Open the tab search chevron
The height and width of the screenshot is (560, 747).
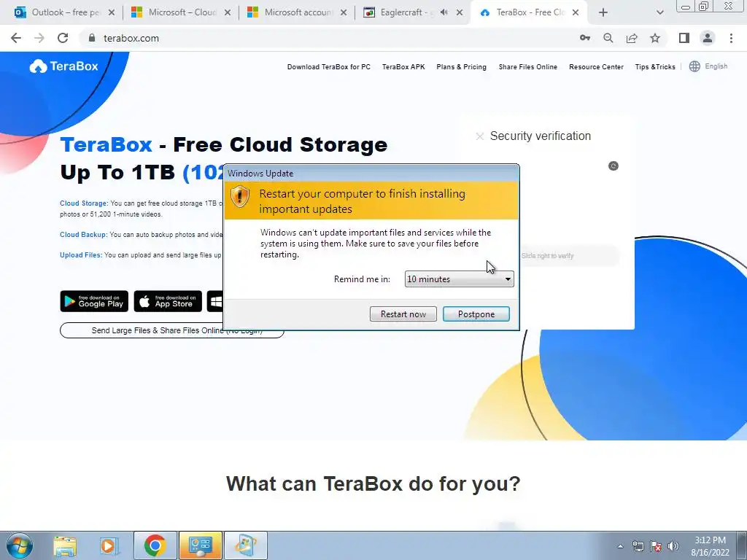[659, 13]
